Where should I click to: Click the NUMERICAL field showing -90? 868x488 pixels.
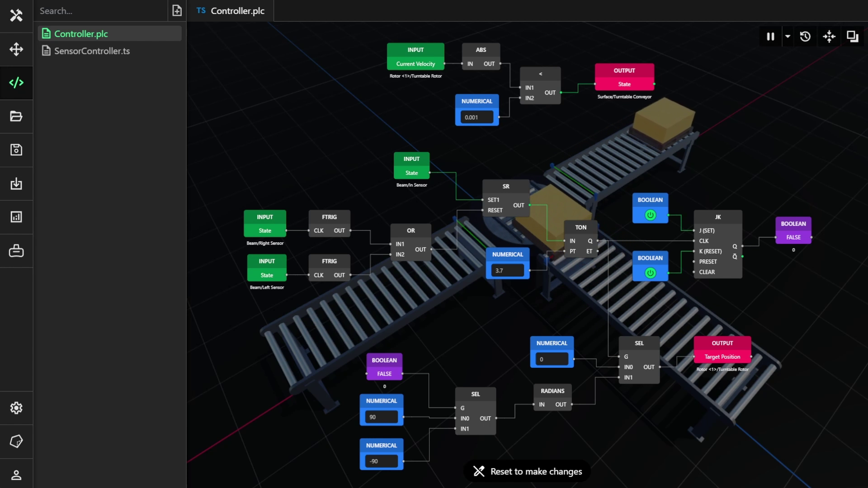[381, 461]
